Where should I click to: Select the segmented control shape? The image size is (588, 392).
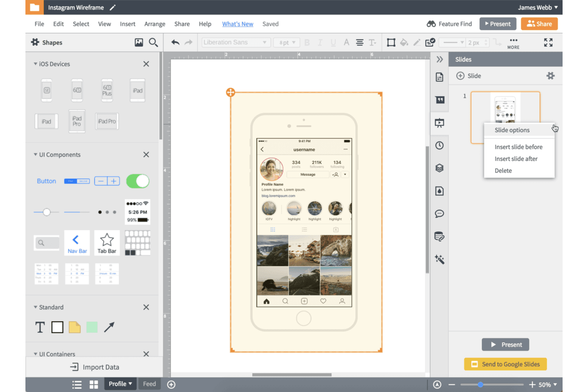click(x=77, y=181)
